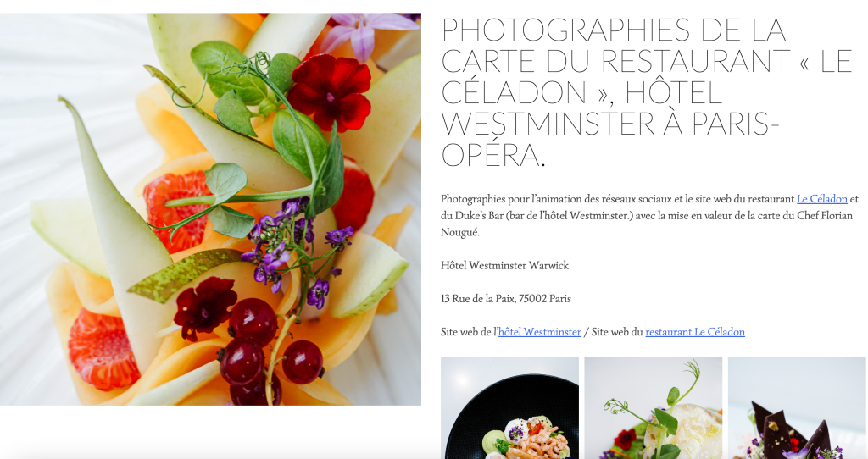Screen dimensions: 868x459
Task: Click the pink flower atop the main photo
Action: tap(368, 33)
